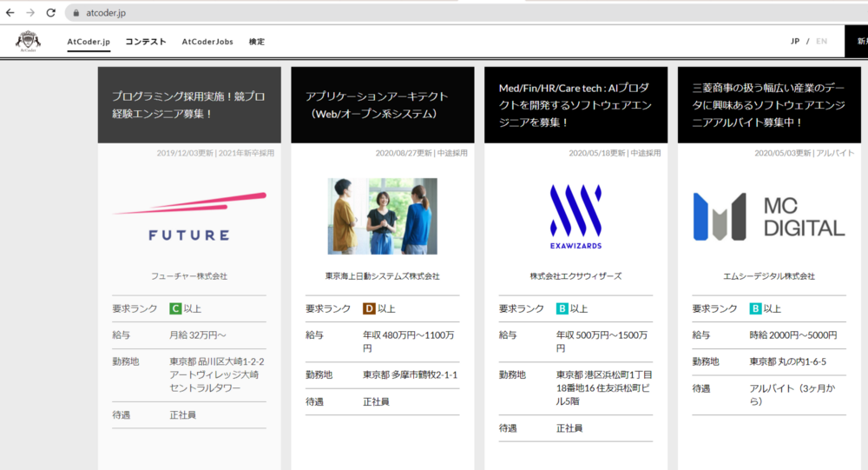Open the コンテスト menu item
The width and height of the screenshot is (868, 470).
point(146,42)
